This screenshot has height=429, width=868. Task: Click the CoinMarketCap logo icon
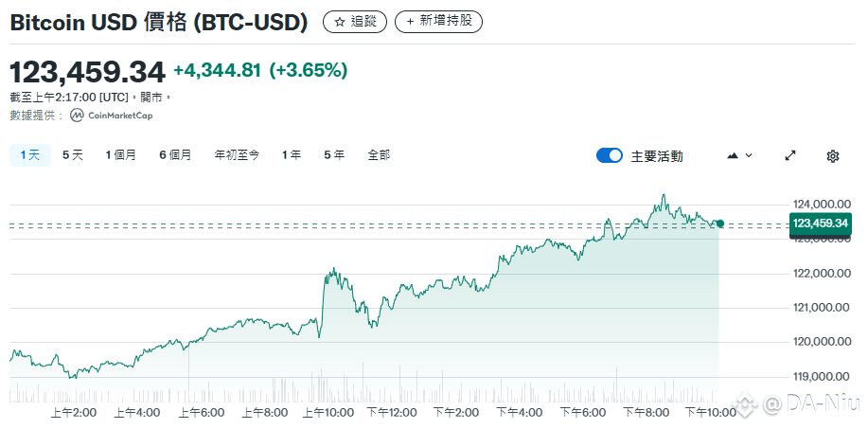[x=77, y=116]
